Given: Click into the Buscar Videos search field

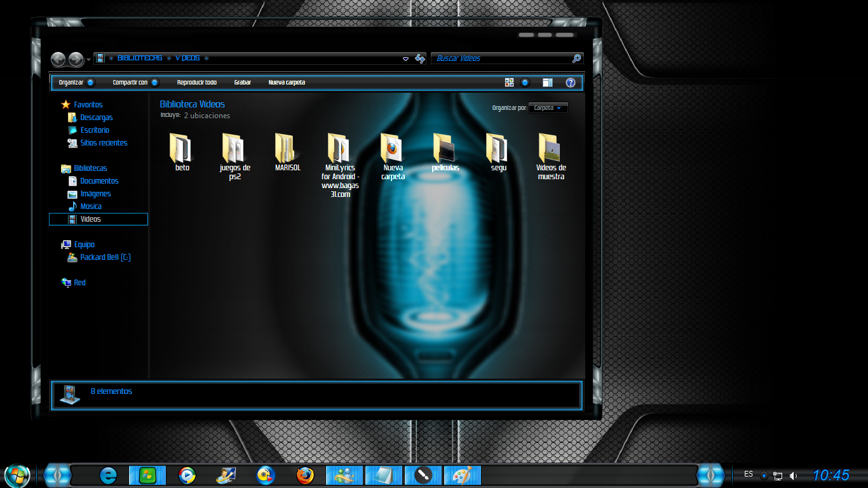Looking at the screenshot, I should click(502, 58).
